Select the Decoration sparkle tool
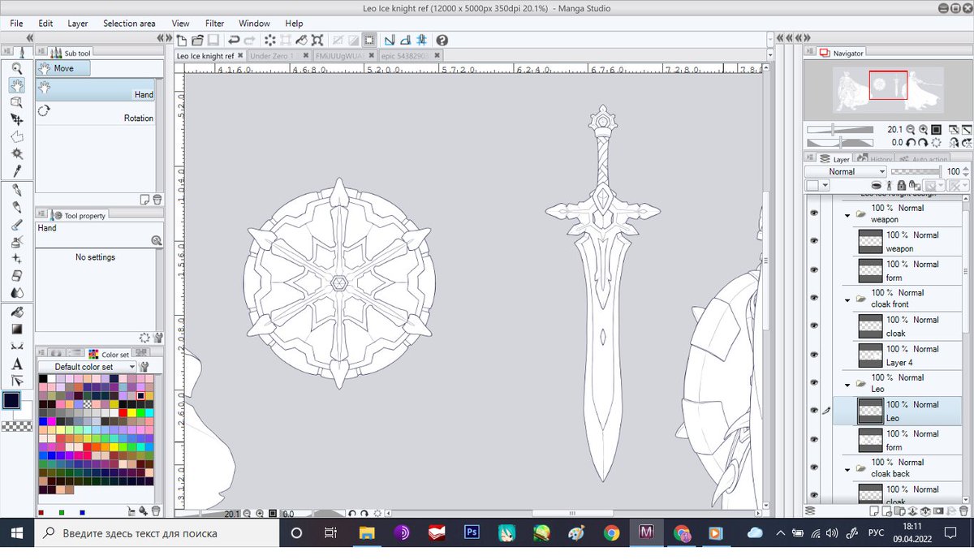Screen dimensions: 974x560 click(x=17, y=258)
